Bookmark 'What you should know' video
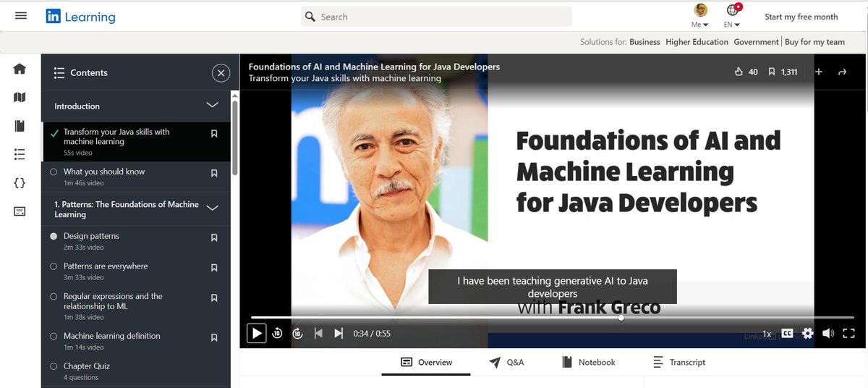The width and height of the screenshot is (868, 388). (x=214, y=173)
